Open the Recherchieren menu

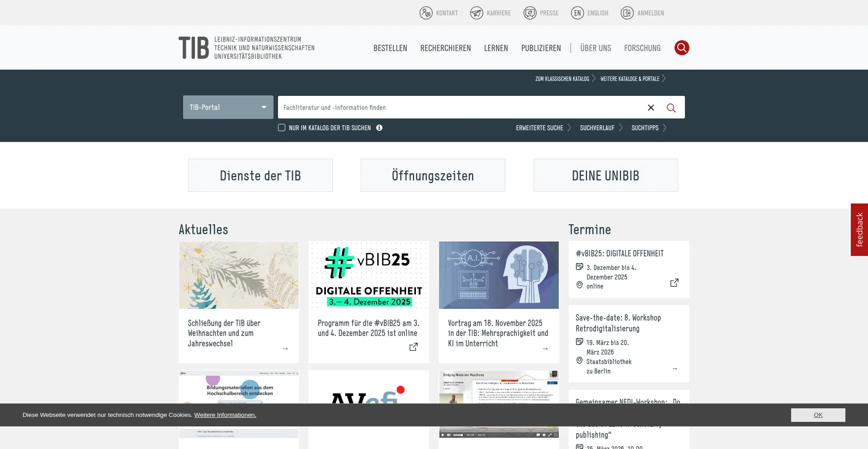coord(445,48)
